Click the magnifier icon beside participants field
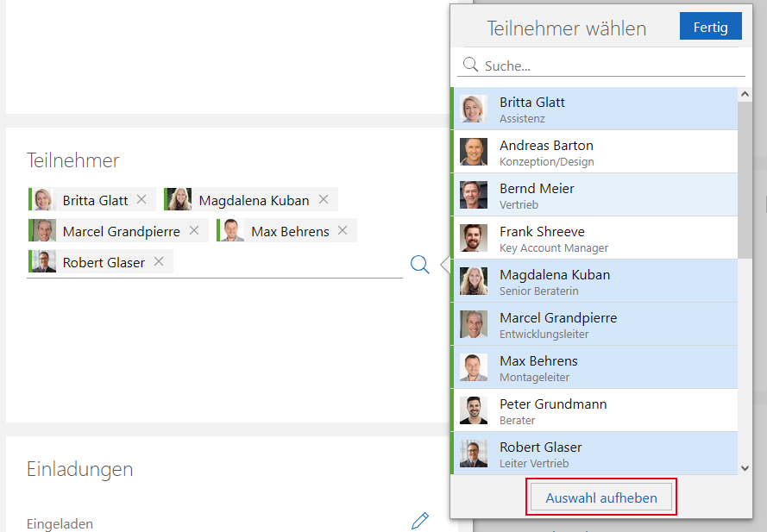Image resolution: width=767 pixels, height=532 pixels. pos(420,265)
